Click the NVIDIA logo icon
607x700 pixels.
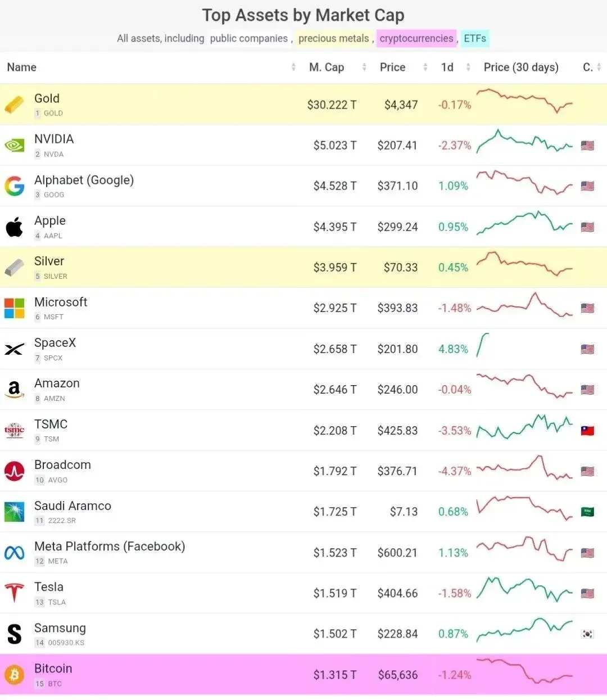[x=15, y=146]
